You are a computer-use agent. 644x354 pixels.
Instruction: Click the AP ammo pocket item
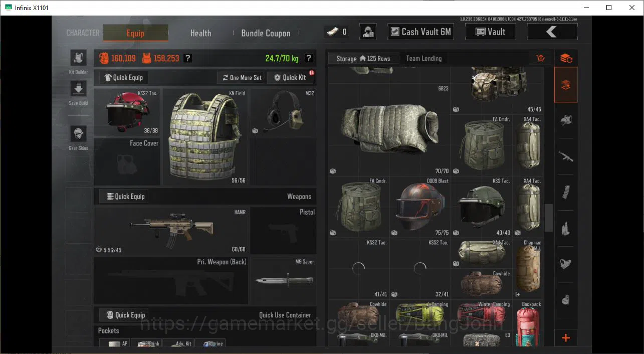click(x=115, y=343)
